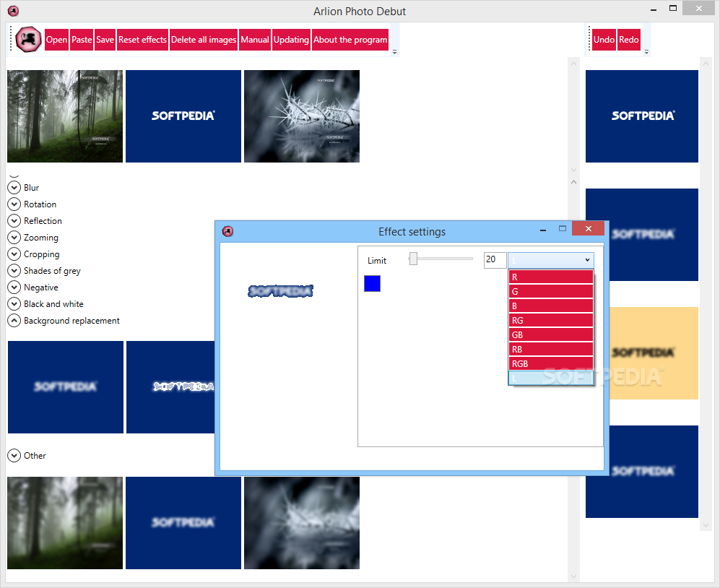Collapse the Background replacement section
The height and width of the screenshot is (588, 720).
point(14,320)
